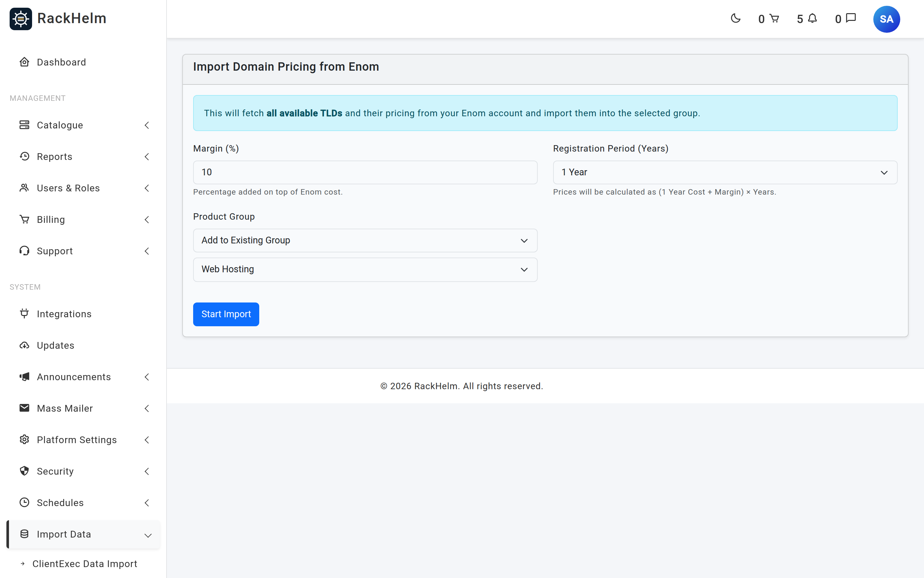The width and height of the screenshot is (924, 578).
Task: Open ClientExec Data Import submenu item
Action: pyautogui.click(x=85, y=564)
